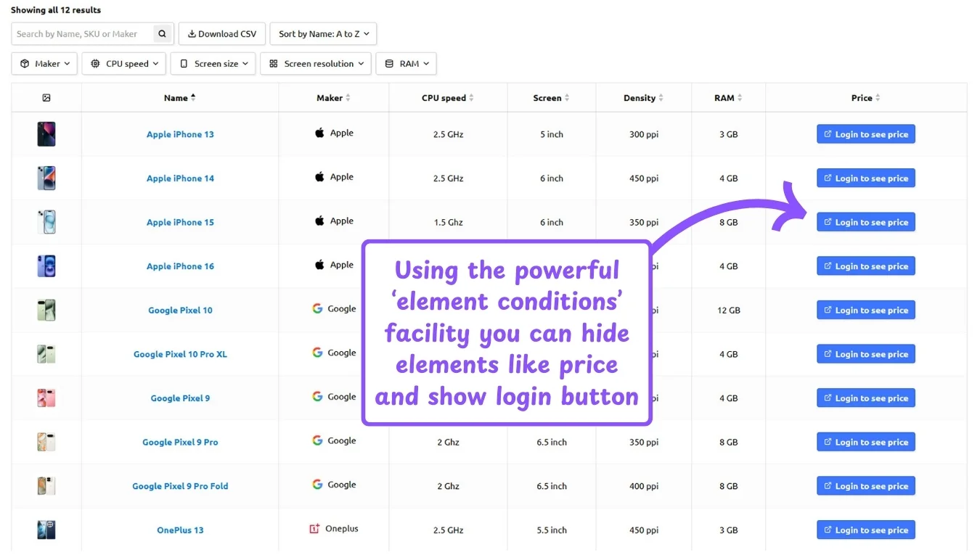Click the image column header icon

pos(46,98)
